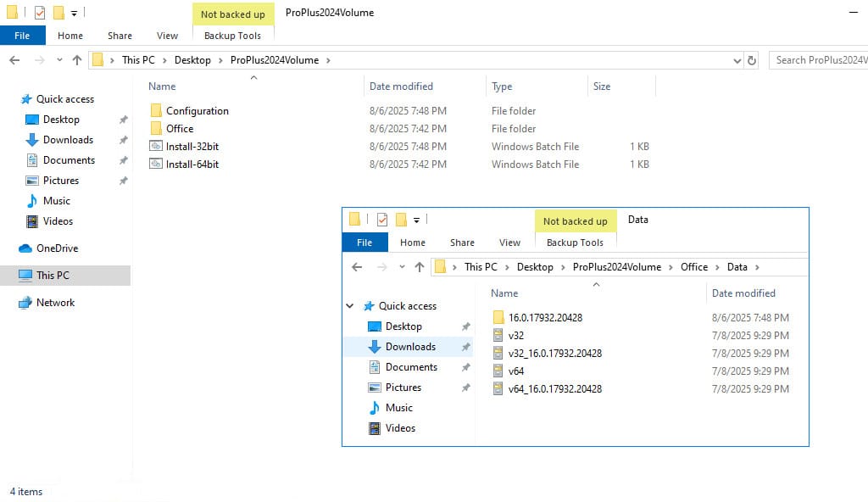
Task: Click New Folder icon in ProPlus2024Volume title bar
Action: coord(58,12)
